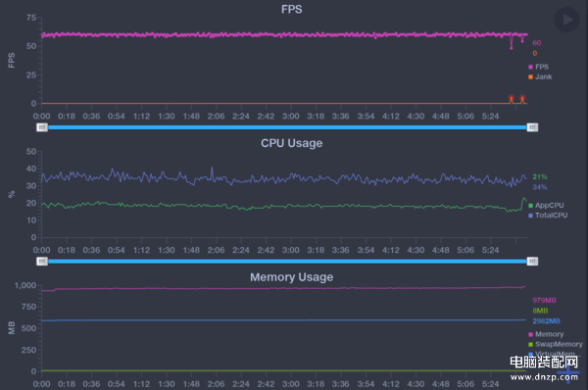Toggle the SwapMemory legend entry
The height and width of the screenshot is (390, 588).
click(x=556, y=344)
